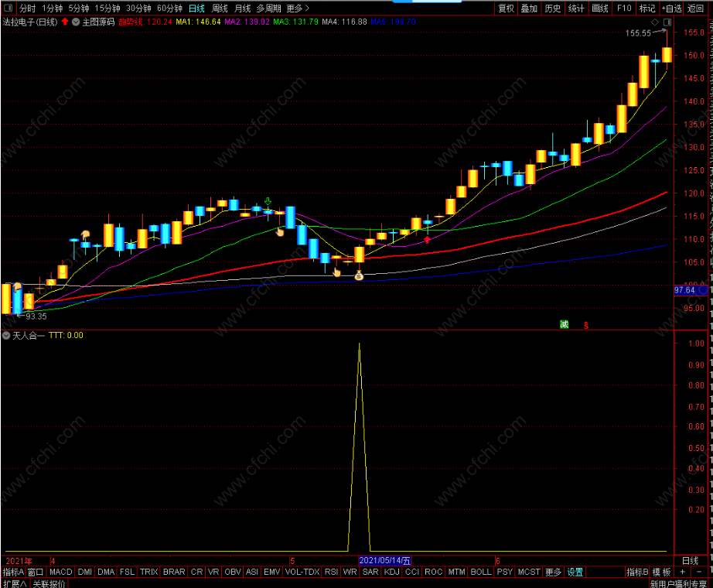Toggle the left sidebar panel icon

tap(8, 9)
